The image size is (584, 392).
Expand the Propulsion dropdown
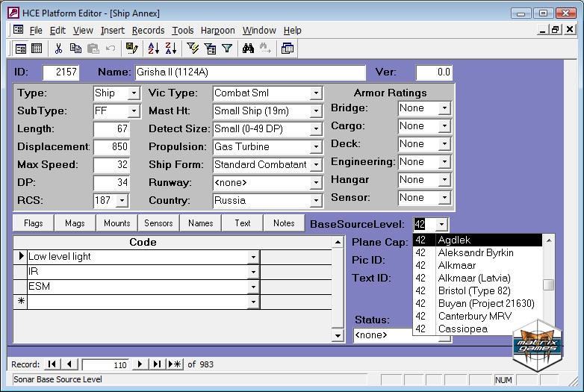point(316,147)
